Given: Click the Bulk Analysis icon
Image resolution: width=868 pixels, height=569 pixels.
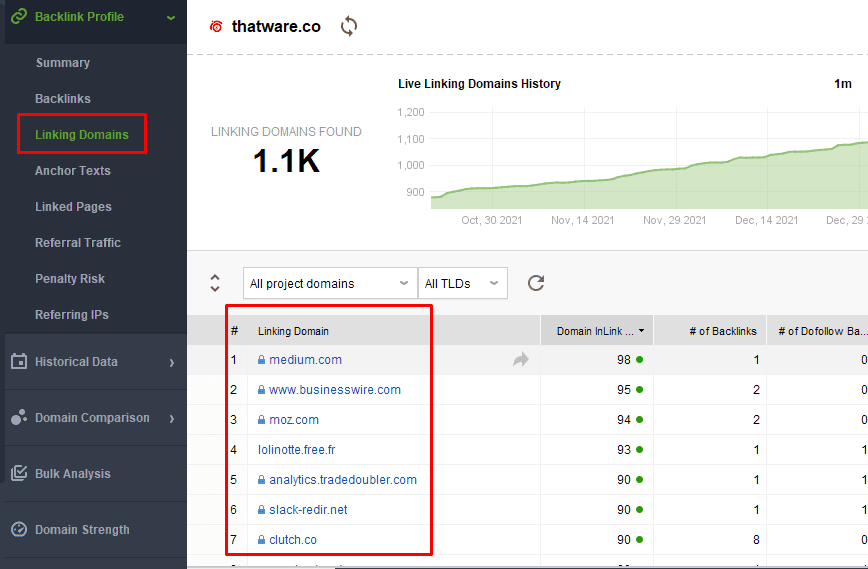Looking at the screenshot, I should [x=19, y=473].
